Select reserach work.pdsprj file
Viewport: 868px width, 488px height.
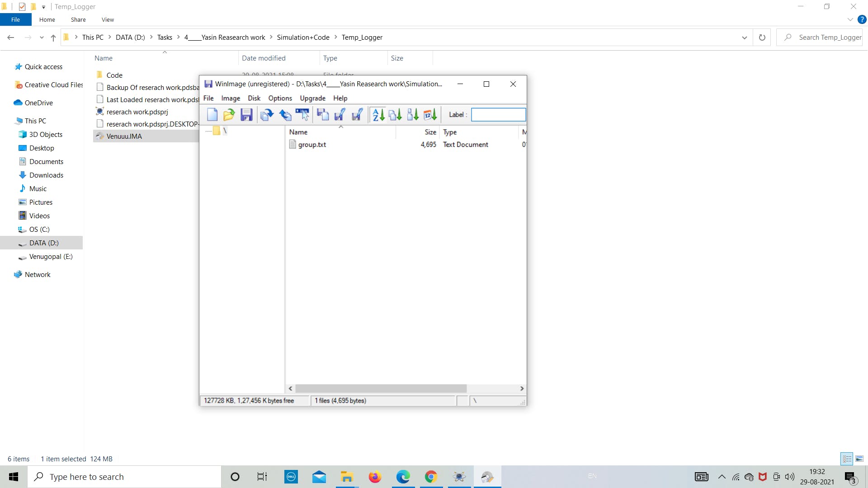point(137,112)
